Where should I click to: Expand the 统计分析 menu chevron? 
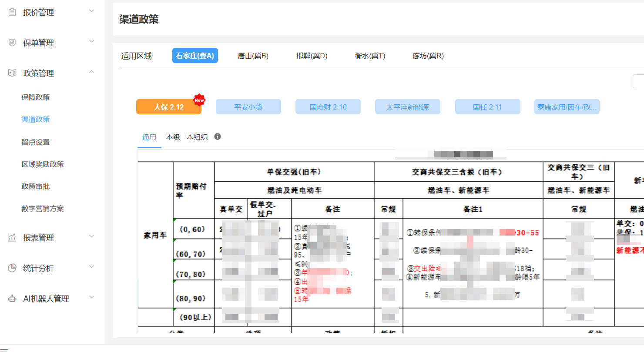[x=91, y=267]
